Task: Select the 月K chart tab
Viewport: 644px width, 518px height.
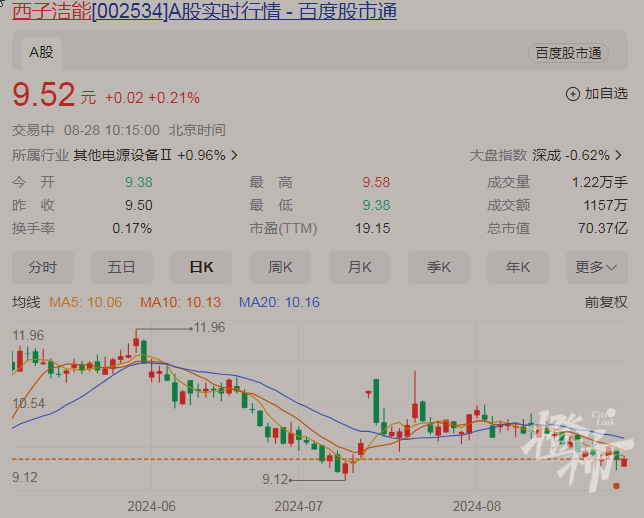Action: [359, 267]
